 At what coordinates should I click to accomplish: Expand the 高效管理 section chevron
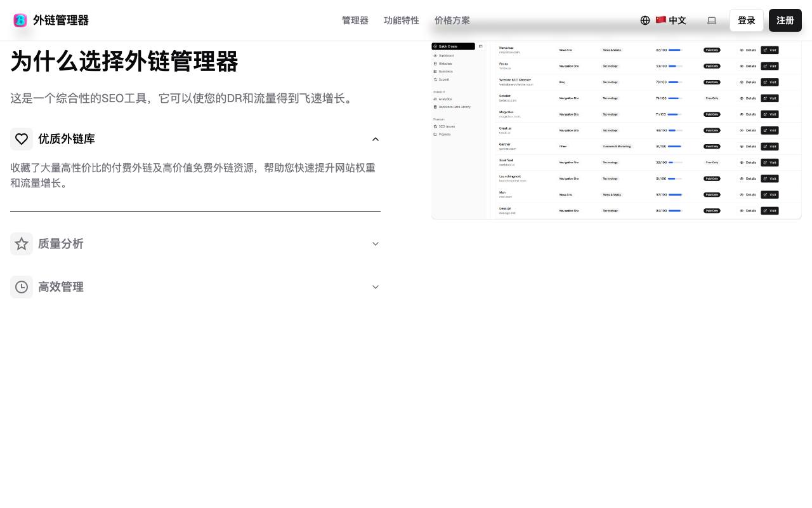(376, 287)
